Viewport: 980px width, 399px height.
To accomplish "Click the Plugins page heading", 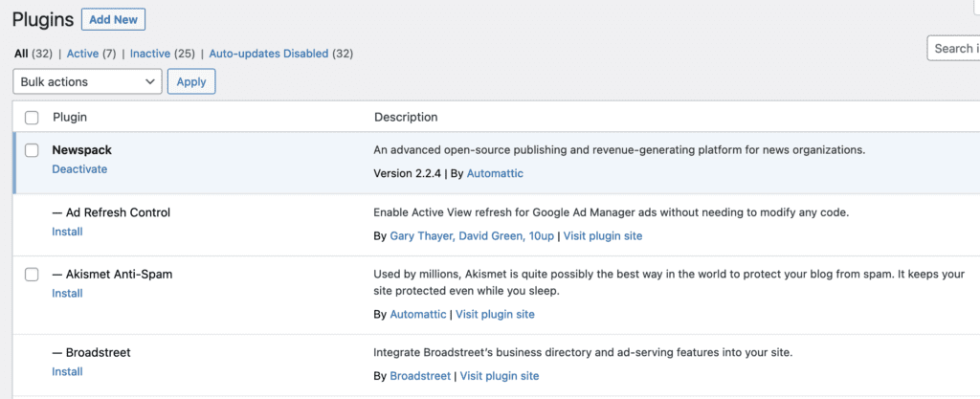I will pos(43,19).
